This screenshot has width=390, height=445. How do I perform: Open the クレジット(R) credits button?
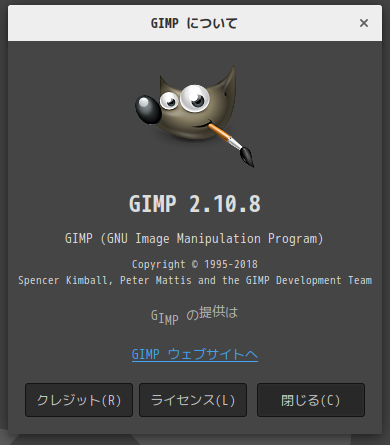coord(79,400)
